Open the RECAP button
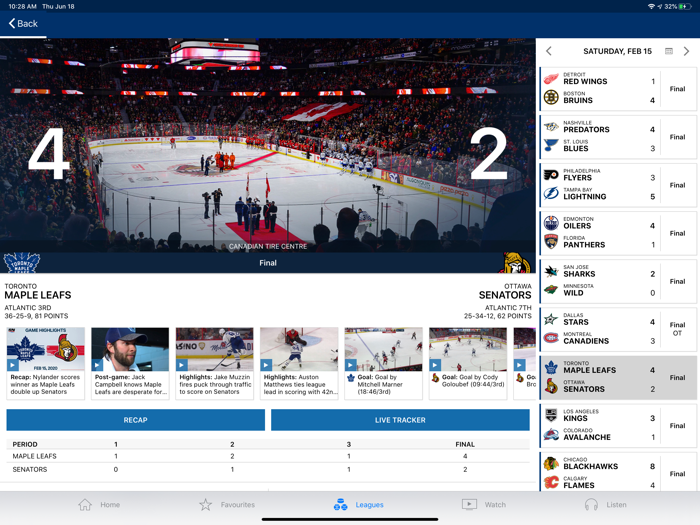The width and height of the screenshot is (700, 525). coord(135,420)
